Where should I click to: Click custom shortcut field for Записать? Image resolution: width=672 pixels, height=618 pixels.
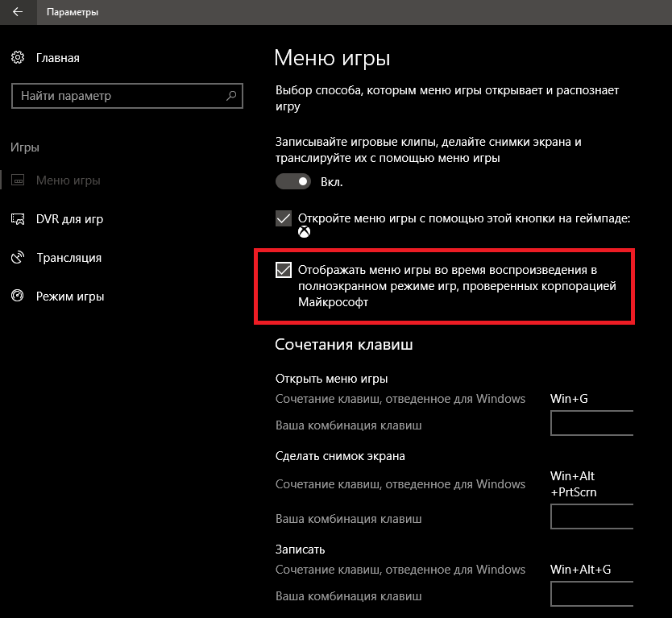(591, 595)
